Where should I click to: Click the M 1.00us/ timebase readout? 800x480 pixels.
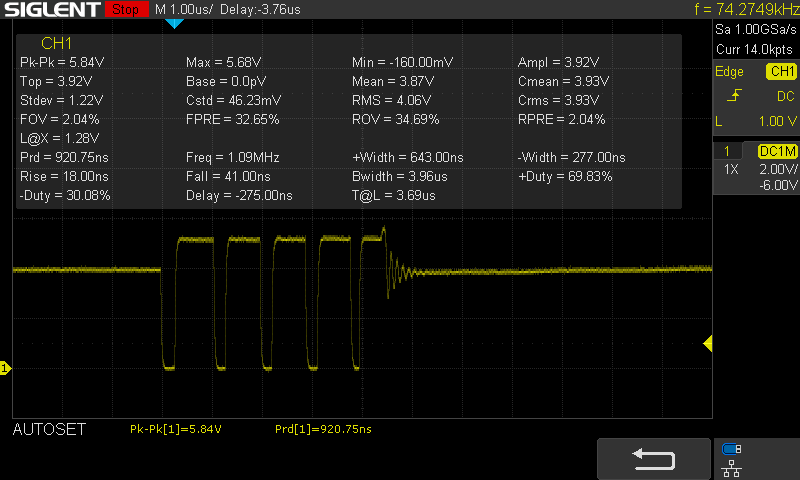tap(184, 9)
